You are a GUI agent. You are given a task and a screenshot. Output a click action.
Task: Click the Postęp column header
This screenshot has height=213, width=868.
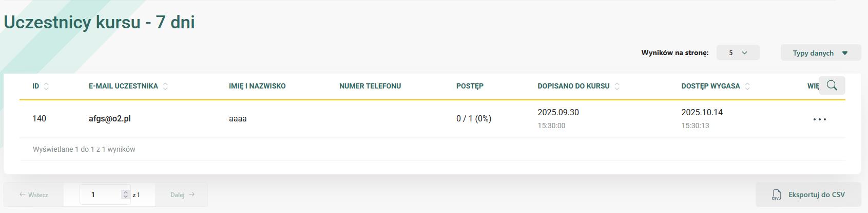470,86
